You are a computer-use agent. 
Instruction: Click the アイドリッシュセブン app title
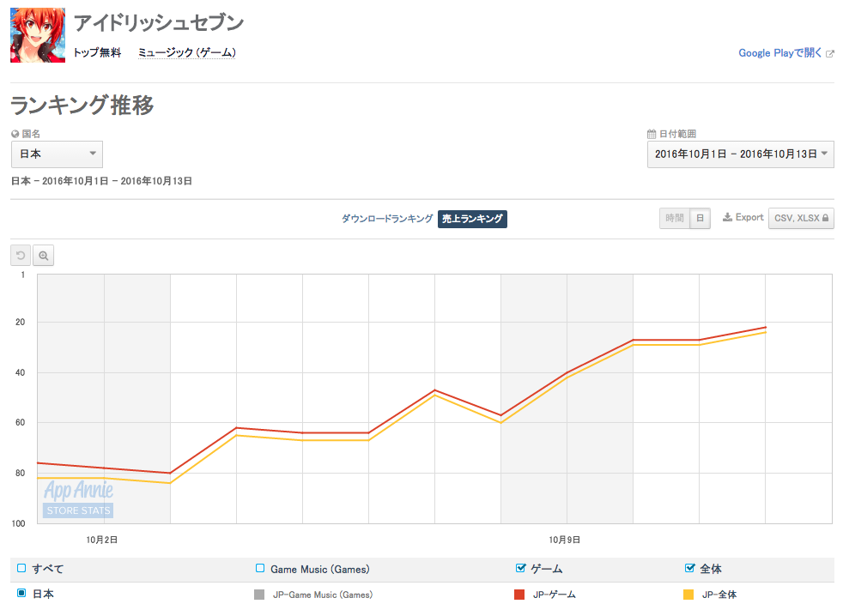(x=159, y=22)
